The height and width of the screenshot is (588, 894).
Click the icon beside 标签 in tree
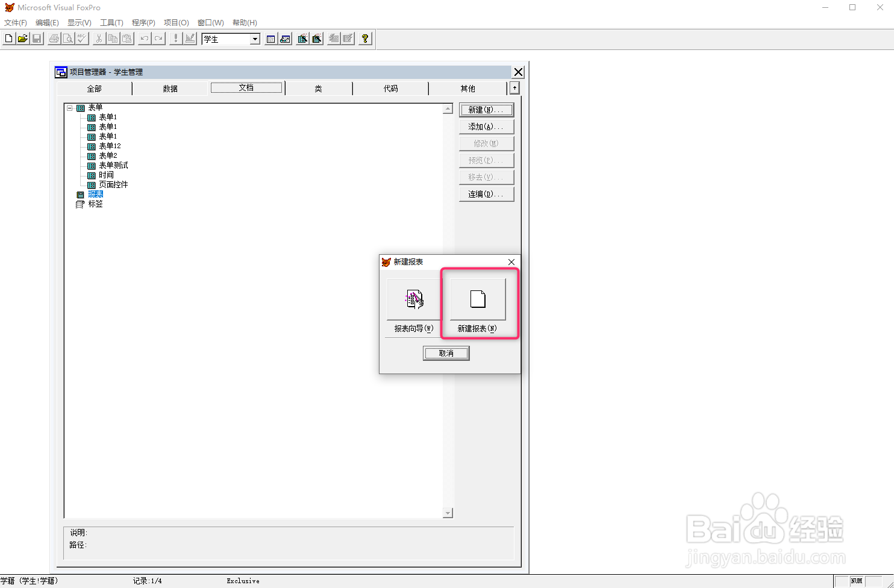[x=80, y=204]
